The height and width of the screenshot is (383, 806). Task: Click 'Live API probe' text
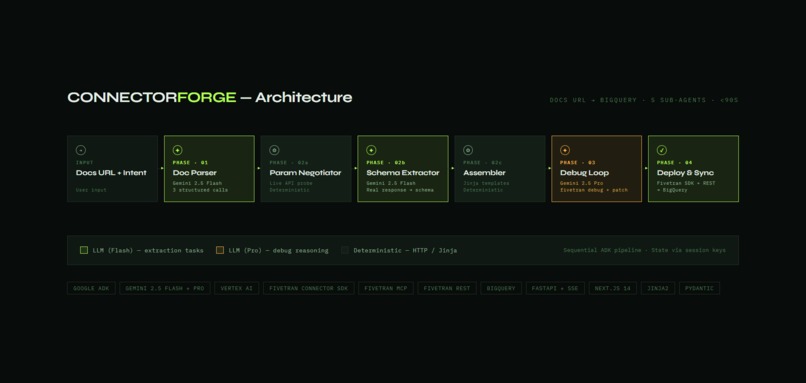click(x=291, y=183)
